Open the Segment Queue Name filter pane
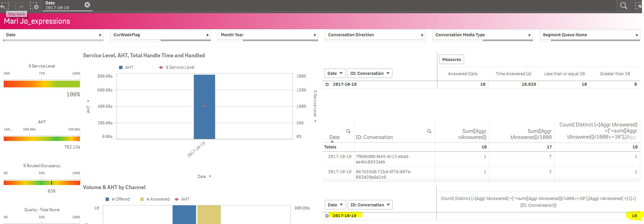The width and height of the screenshot is (644, 224). pyautogui.click(x=590, y=35)
